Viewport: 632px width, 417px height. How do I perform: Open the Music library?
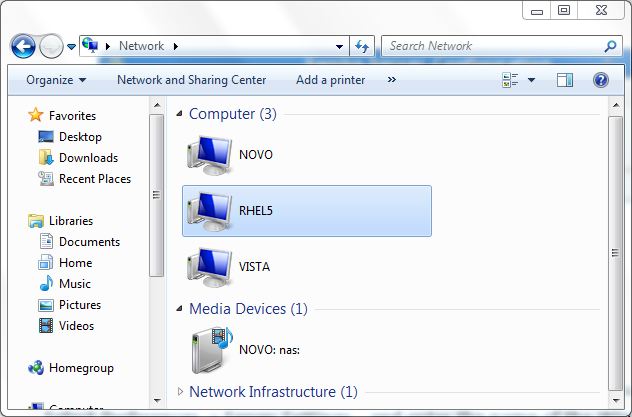pyautogui.click(x=75, y=284)
